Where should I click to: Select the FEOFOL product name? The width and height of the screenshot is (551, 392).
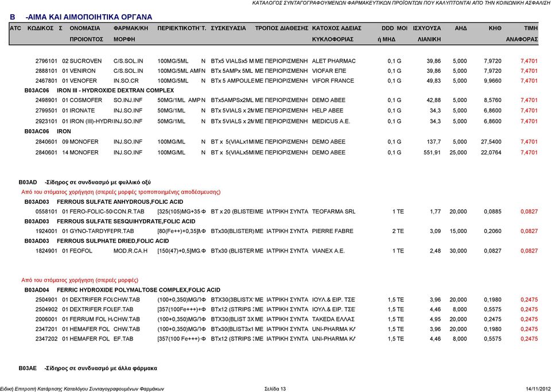point(81,251)
